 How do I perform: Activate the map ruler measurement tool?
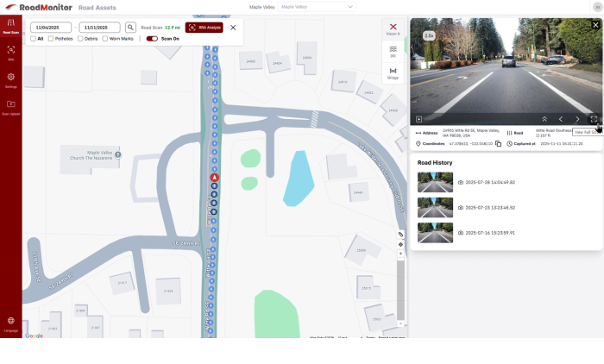[x=400, y=235]
